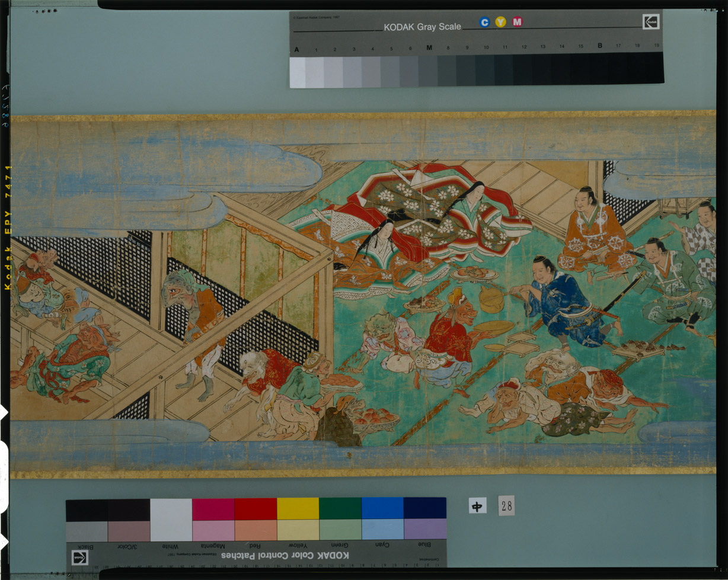Select the pink tint patch under magenta
The image size is (728, 580).
[x=213, y=530]
